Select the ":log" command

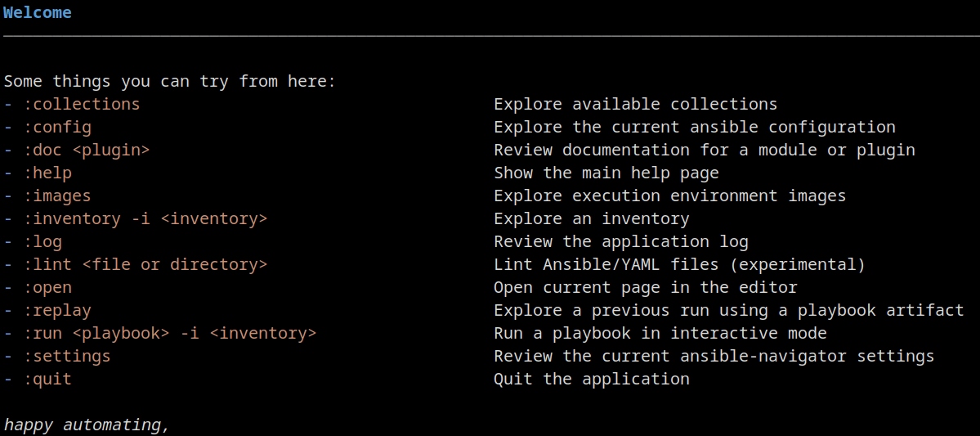coord(43,241)
